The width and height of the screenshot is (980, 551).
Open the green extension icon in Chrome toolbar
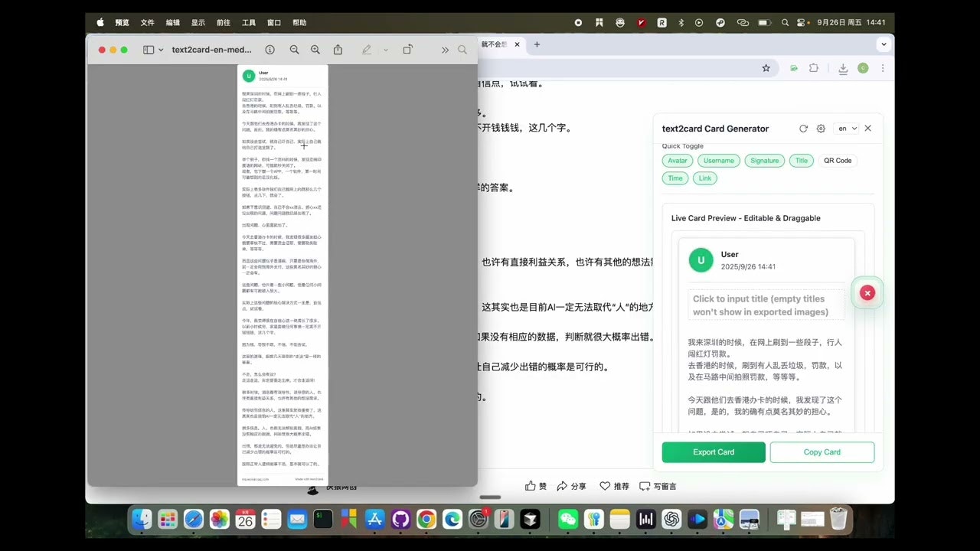click(794, 68)
